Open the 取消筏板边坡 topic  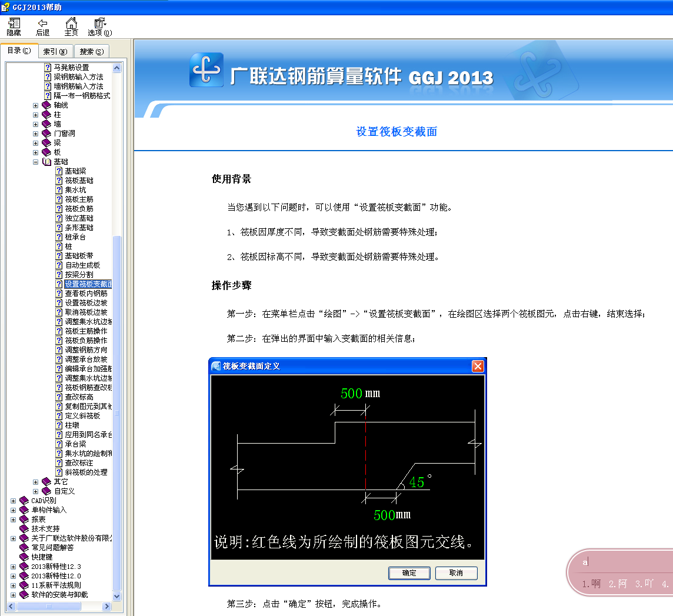pos(86,312)
